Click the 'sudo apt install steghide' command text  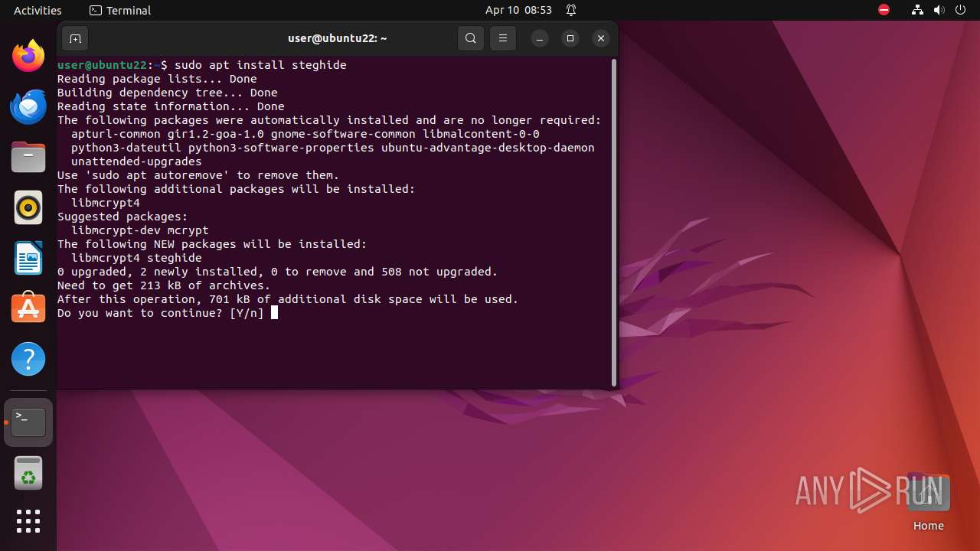tap(260, 65)
